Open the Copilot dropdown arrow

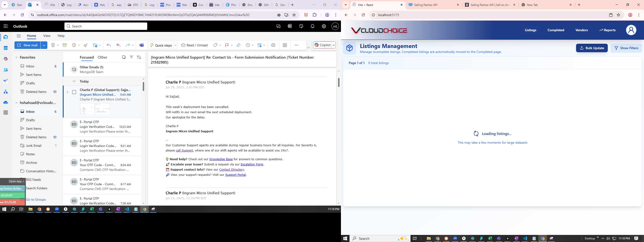click(x=334, y=45)
